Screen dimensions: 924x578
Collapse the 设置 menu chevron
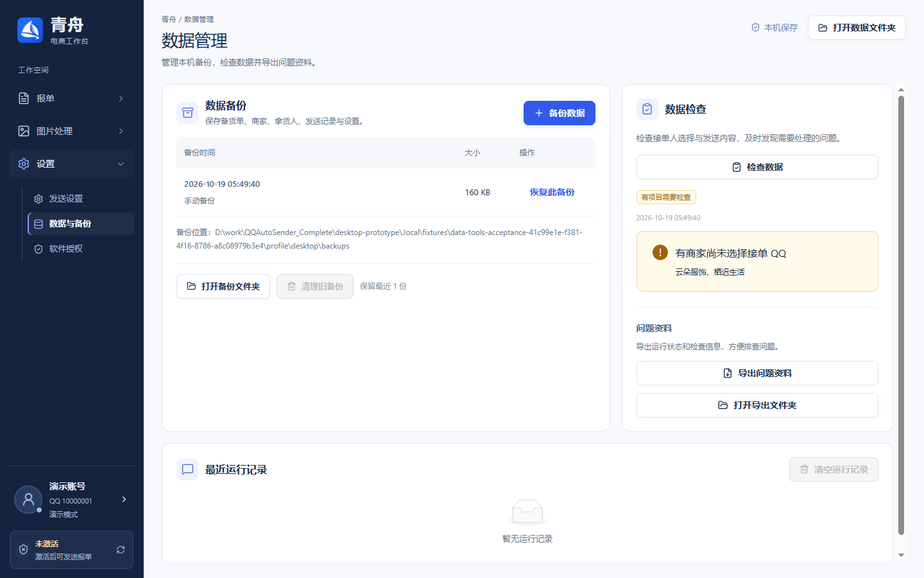121,164
